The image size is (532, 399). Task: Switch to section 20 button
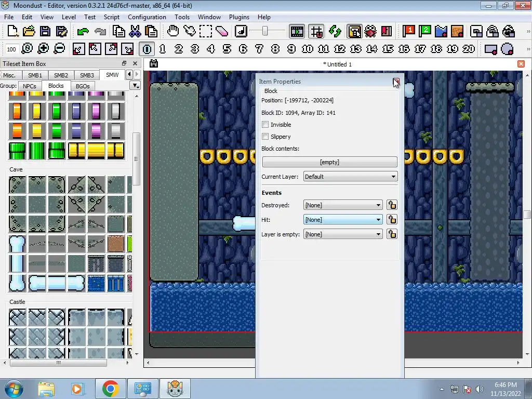coord(469,49)
